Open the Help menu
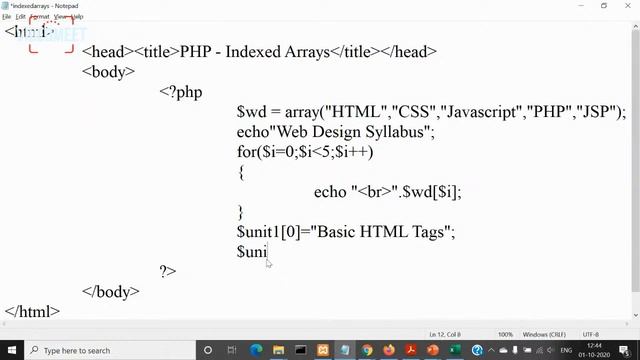 (x=77, y=17)
